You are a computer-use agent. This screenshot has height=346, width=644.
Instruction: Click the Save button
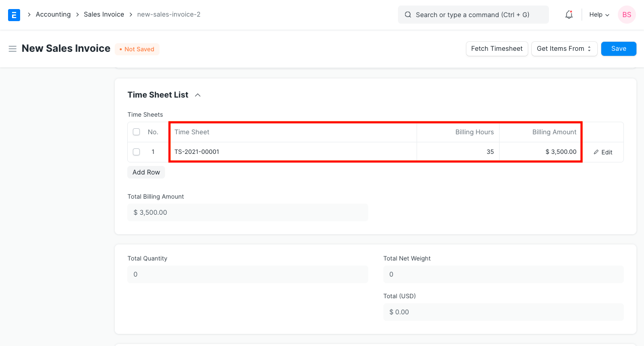(618, 48)
